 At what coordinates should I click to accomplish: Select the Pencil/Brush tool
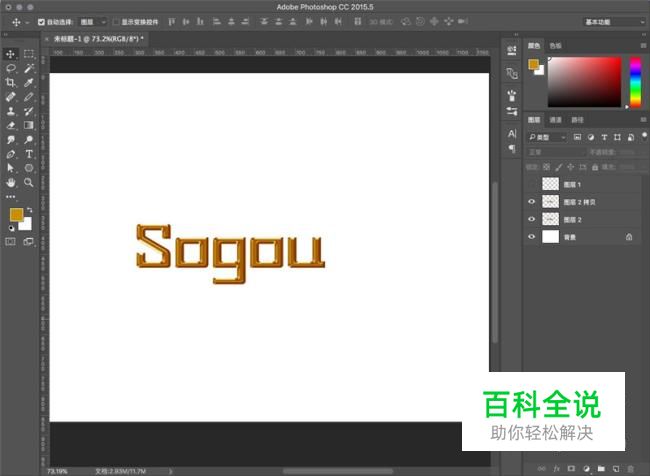pos(29,97)
